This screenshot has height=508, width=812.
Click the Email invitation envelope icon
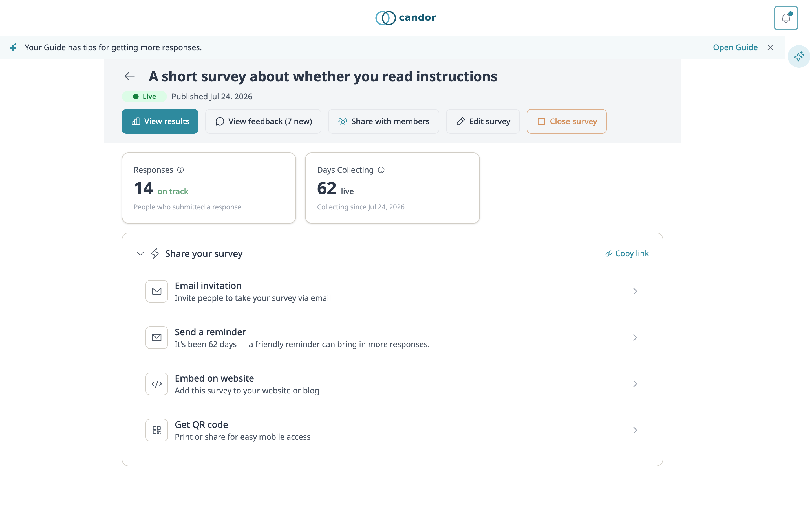pos(157,291)
